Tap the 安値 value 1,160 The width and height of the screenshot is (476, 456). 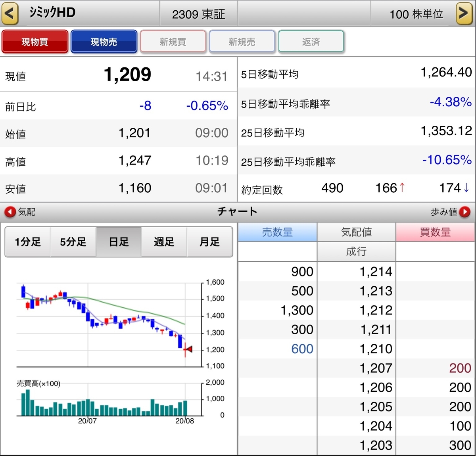(135, 188)
